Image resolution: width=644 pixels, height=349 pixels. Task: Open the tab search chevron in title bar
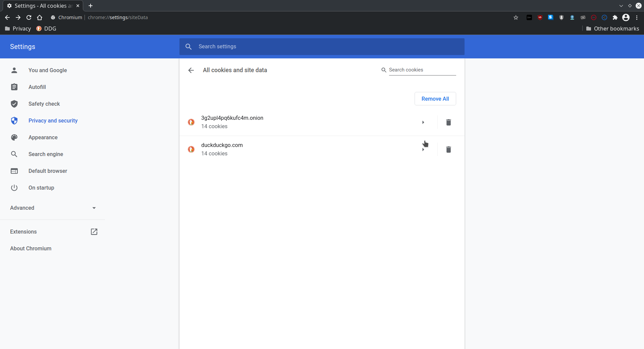pyautogui.click(x=621, y=6)
